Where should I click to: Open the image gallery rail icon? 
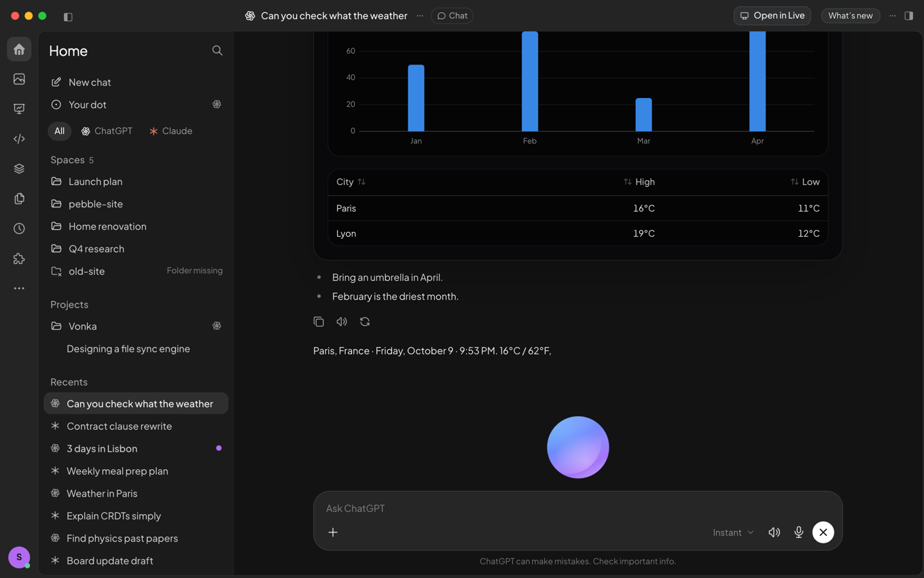click(19, 79)
